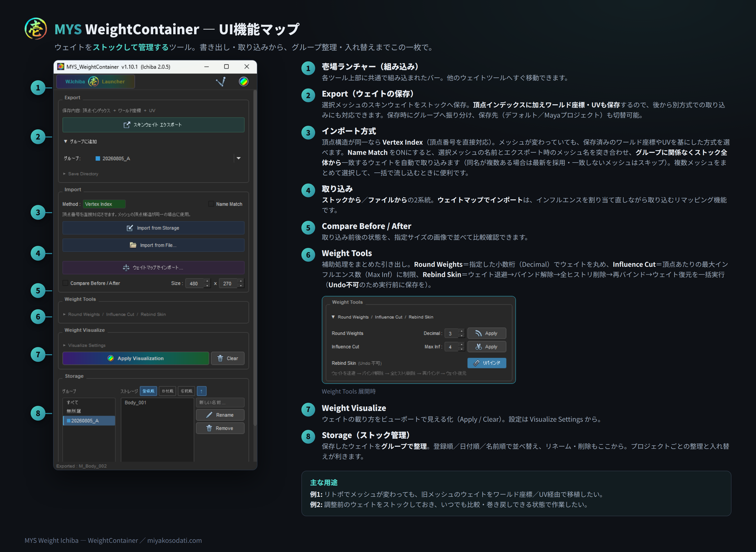
Task: Click the スキンウェイト エクスポート button
Action: (x=153, y=125)
